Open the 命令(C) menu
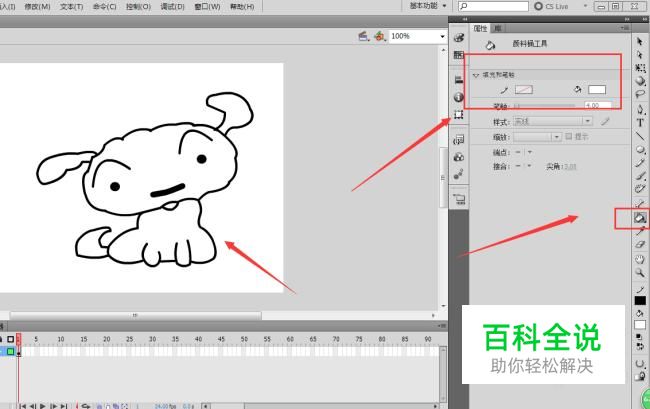This screenshot has height=409, width=650. pyautogui.click(x=104, y=7)
